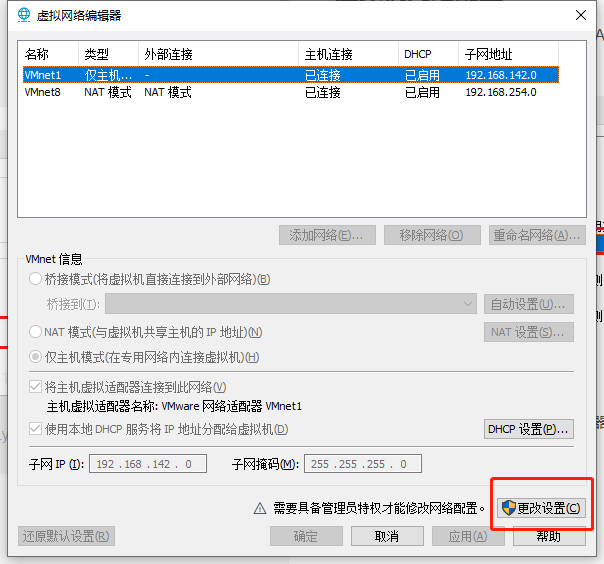Click the 子网 IP input field
Image resolution: width=604 pixels, height=564 pixels.
[148, 463]
